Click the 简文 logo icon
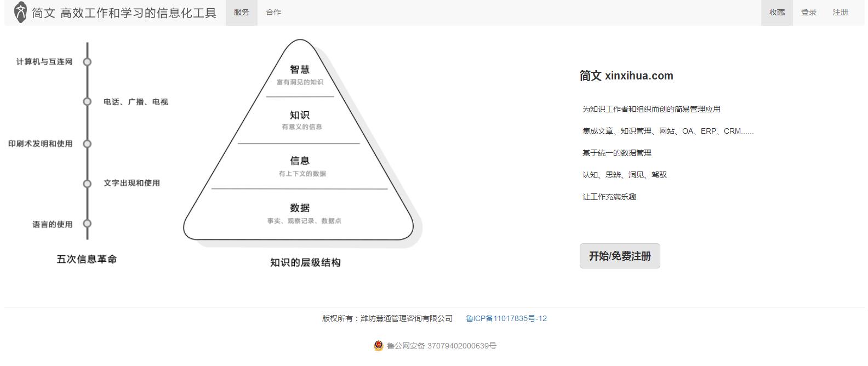Image resolution: width=868 pixels, height=366 pixels. click(x=20, y=12)
